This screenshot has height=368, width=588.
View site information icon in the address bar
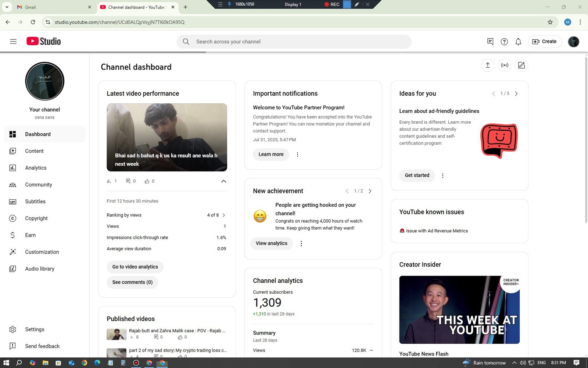click(48, 22)
